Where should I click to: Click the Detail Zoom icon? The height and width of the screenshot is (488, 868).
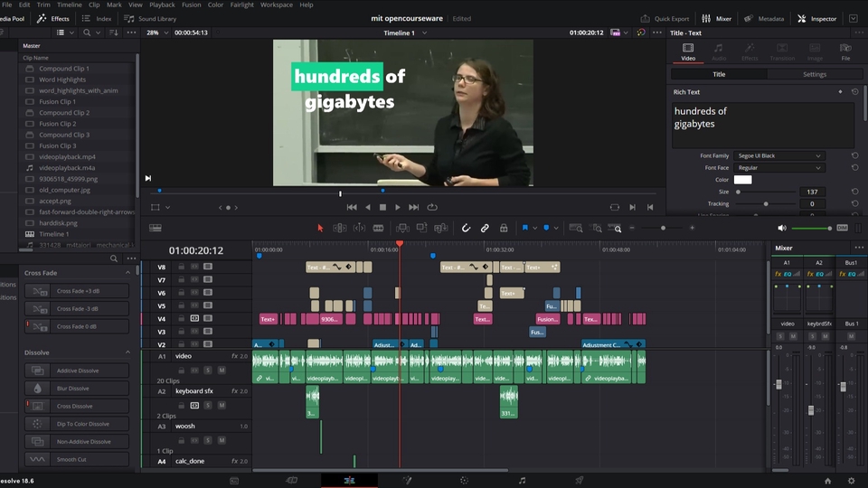tap(596, 228)
